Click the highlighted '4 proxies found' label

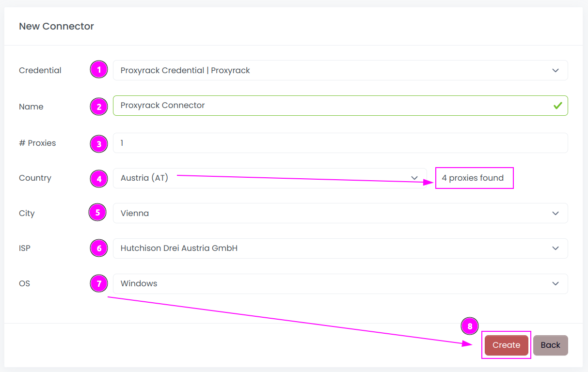(474, 178)
